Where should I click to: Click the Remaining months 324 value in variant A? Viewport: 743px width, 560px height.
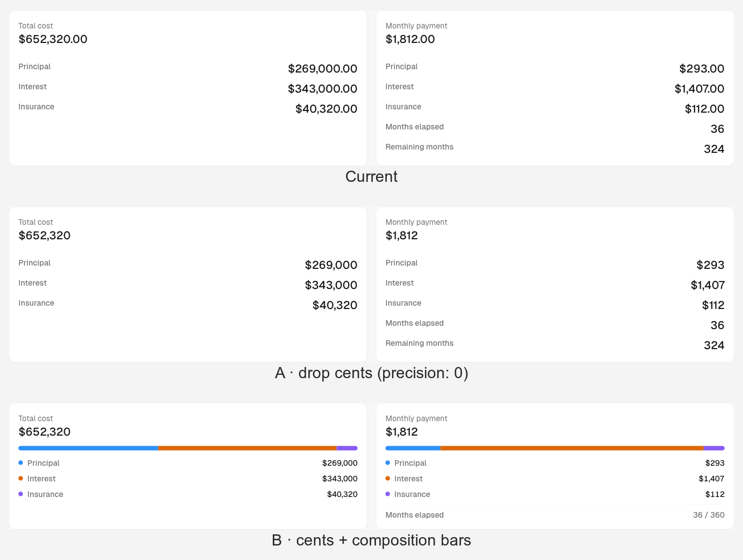click(714, 345)
